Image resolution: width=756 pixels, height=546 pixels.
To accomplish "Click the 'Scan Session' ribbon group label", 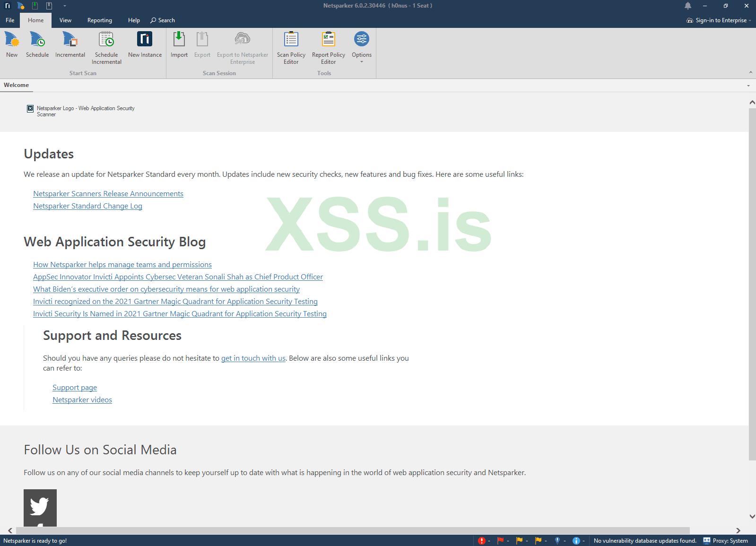I will 219,73.
